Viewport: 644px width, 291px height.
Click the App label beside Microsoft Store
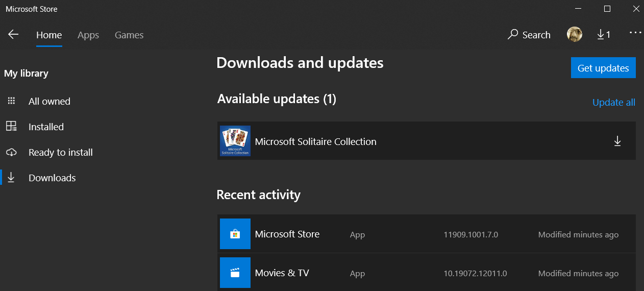[357, 235]
